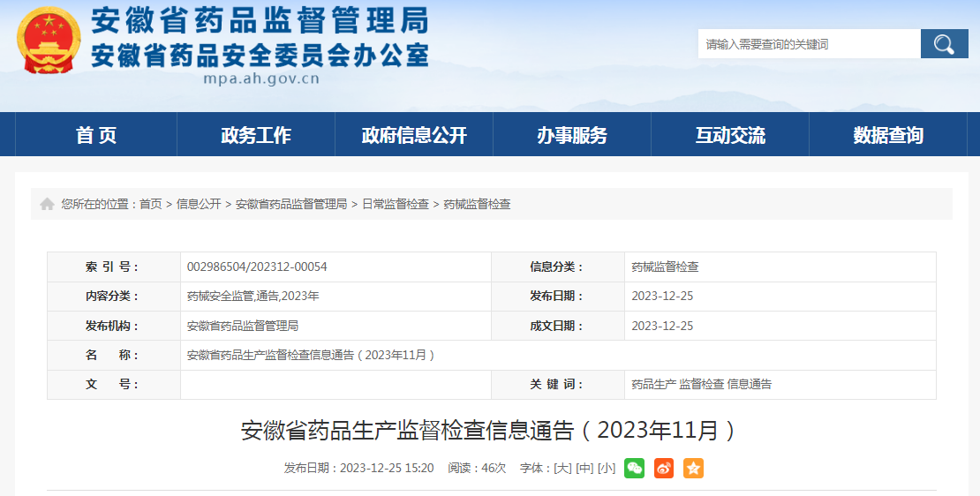
Task: Click the 发布日期 cell value 2023-12-25
Action: point(662,297)
